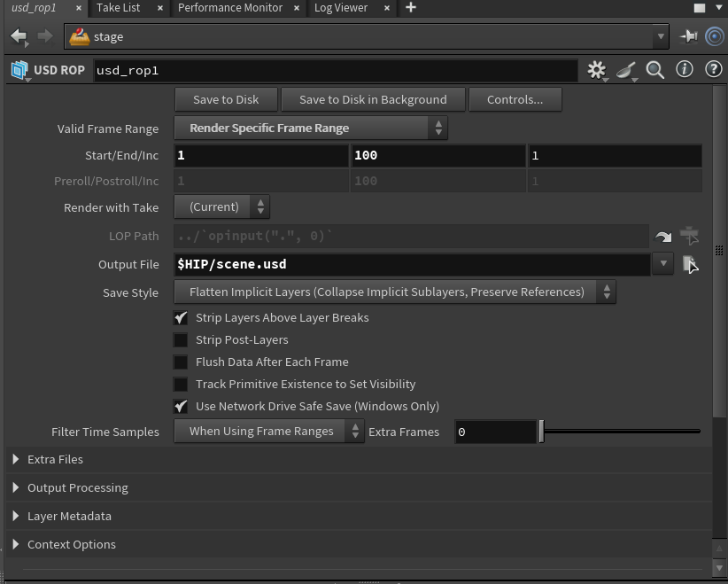Open the file chooser for Output File
This screenshot has height=584, width=728.
690,264
